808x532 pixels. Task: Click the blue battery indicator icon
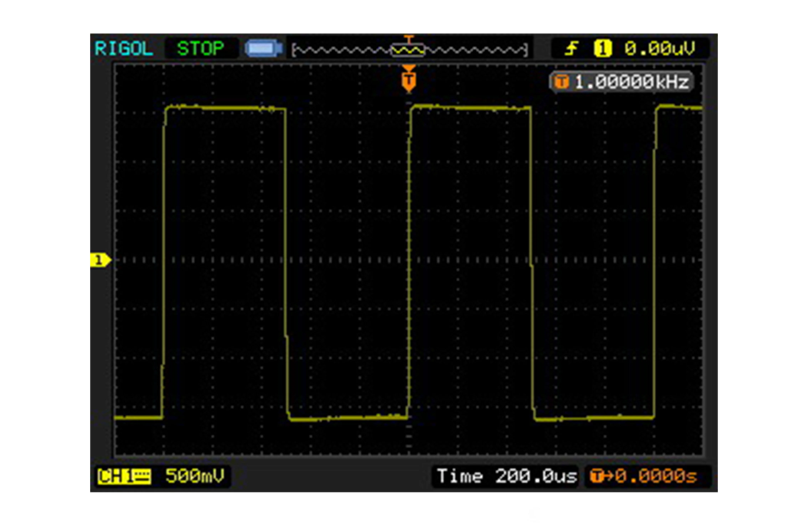point(264,48)
